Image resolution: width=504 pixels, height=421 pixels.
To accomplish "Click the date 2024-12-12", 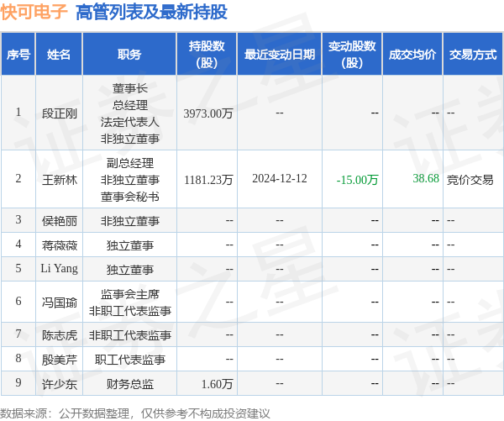I will 279,179.
